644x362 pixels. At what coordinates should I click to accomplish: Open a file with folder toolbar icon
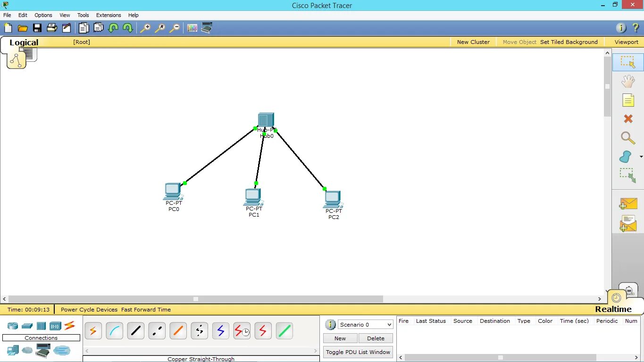pos(23,28)
